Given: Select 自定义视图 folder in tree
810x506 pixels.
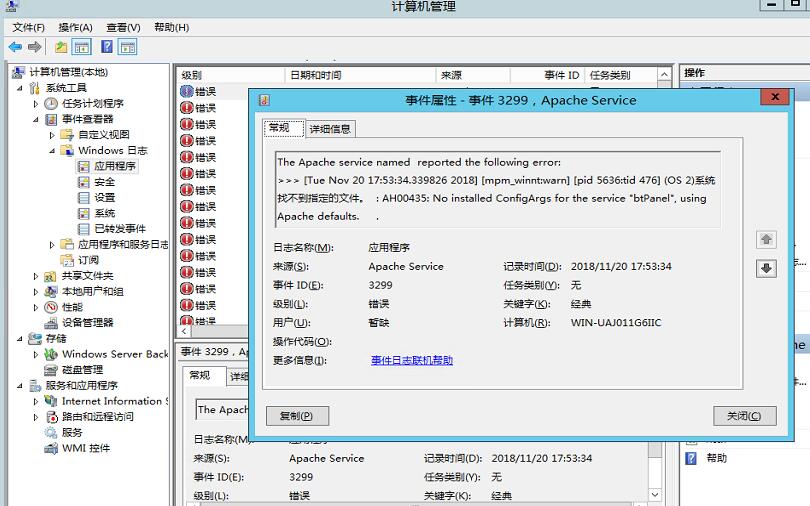Looking at the screenshot, I should pos(104,135).
